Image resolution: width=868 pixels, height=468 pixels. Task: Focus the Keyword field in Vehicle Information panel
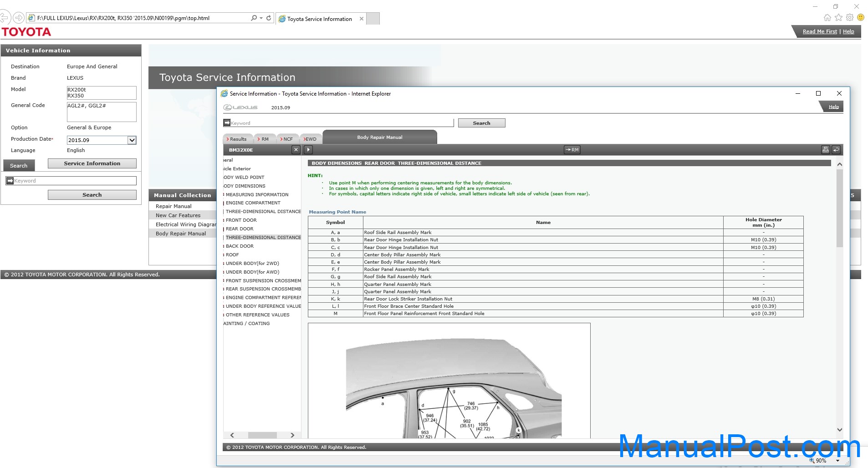[75, 181]
